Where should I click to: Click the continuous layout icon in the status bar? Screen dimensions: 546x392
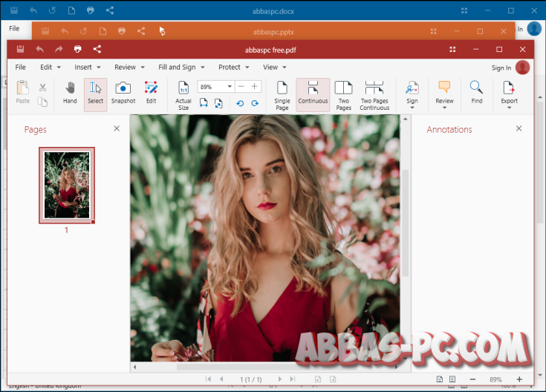point(452,379)
